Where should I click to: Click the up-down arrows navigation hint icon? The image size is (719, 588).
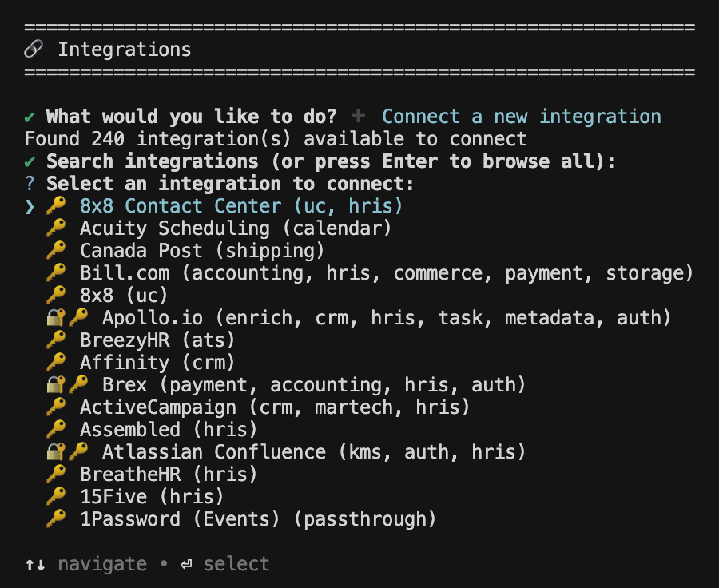35,565
